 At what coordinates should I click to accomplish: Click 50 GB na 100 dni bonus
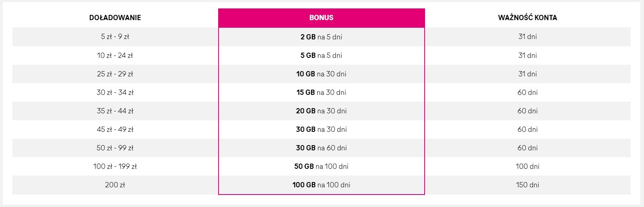pyautogui.click(x=321, y=166)
